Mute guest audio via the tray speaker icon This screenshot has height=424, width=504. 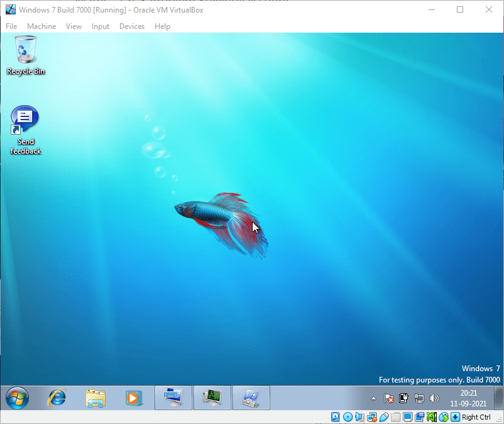click(x=434, y=398)
